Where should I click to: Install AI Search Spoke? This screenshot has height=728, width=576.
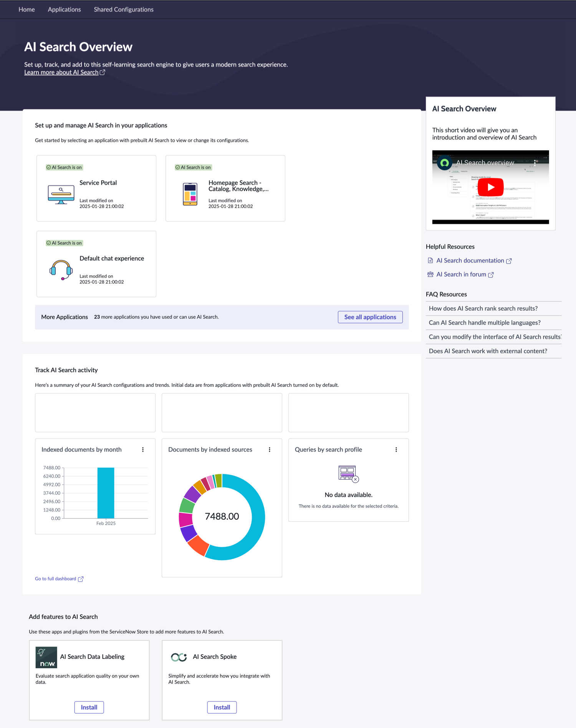tap(222, 707)
